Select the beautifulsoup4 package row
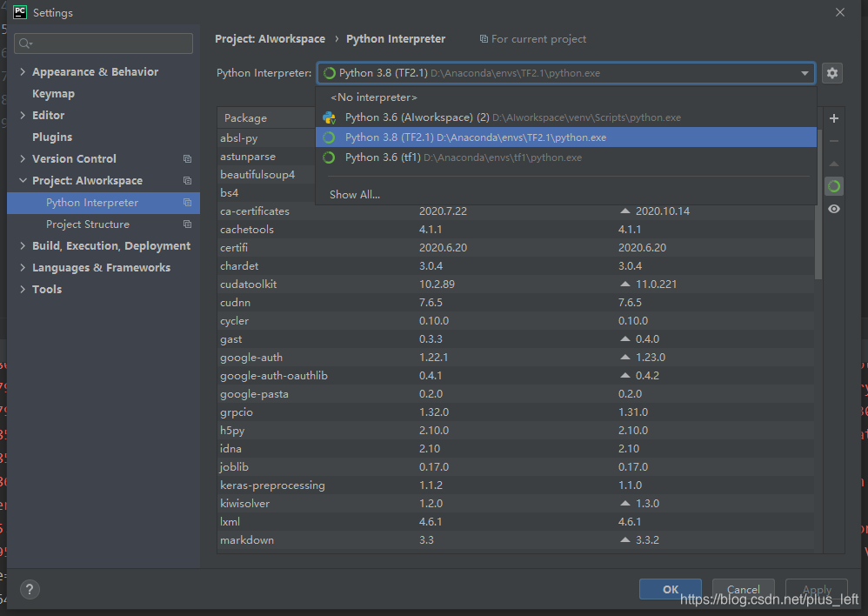This screenshot has width=868, height=616. click(266, 175)
